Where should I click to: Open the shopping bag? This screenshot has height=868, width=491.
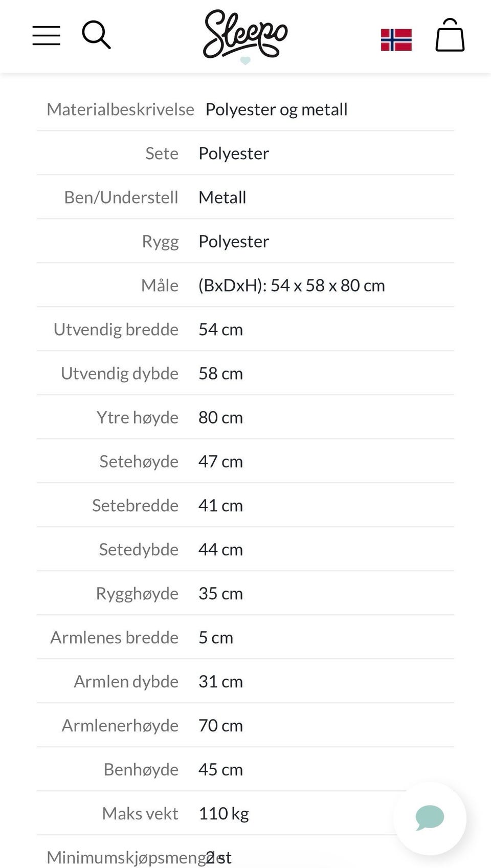pyautogui.click(x=450, y=35)
